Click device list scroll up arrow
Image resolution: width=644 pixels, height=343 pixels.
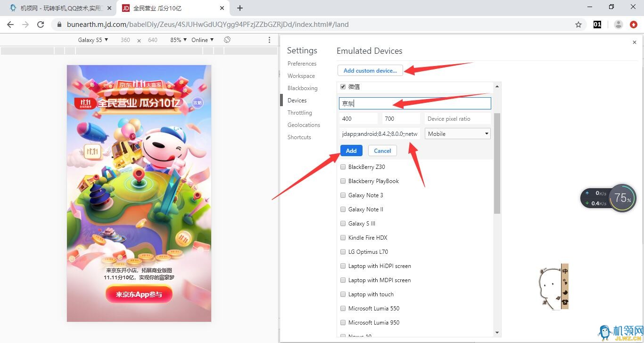click(497, 87)
